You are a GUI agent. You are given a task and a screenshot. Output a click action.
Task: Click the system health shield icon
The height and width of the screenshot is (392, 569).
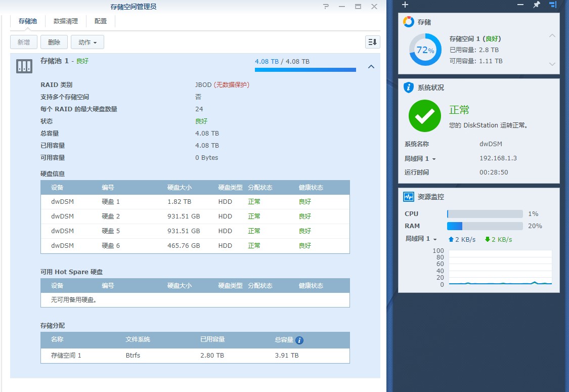408,88
